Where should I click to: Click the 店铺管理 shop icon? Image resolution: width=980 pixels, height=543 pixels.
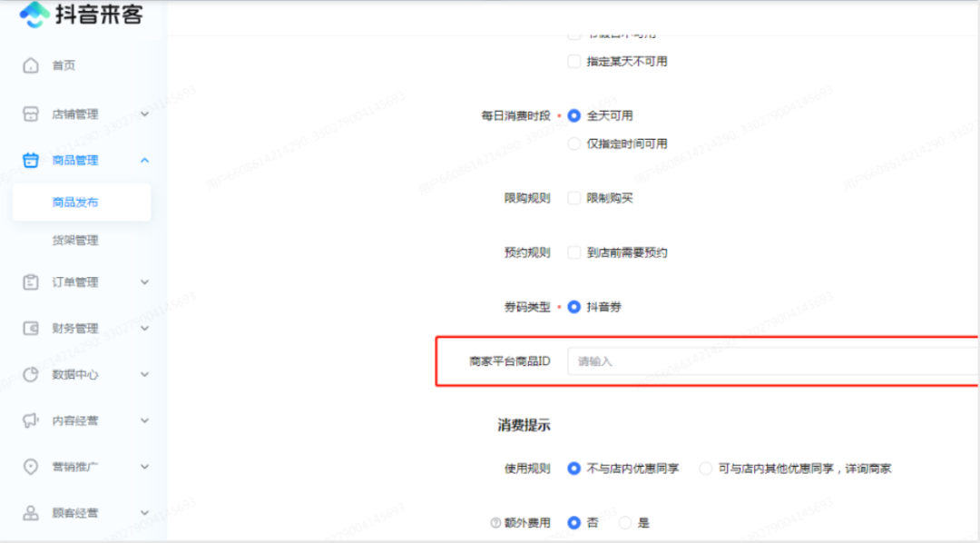point(31,114)
